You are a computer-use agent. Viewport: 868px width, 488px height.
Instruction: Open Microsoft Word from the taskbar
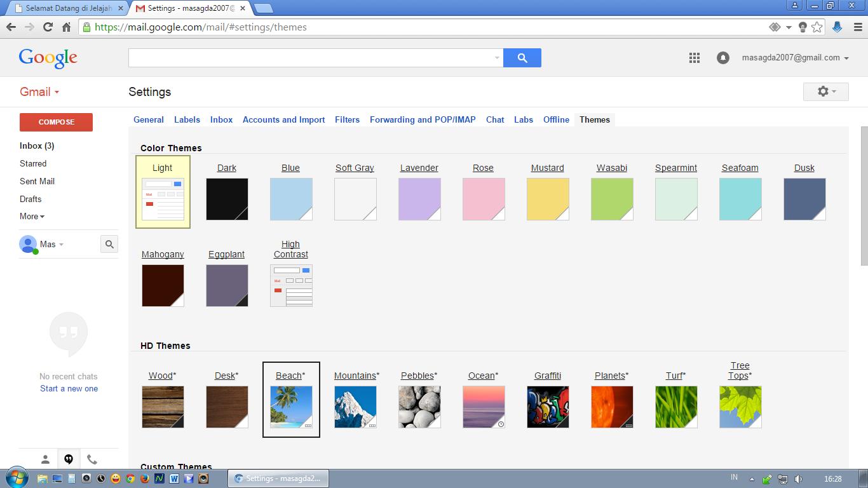point(174,478)
